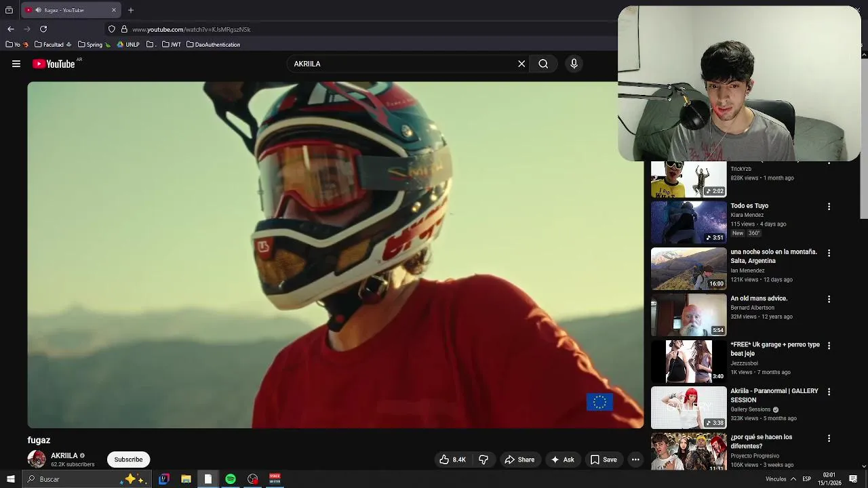Run search with the magnifier button
This screenshot has height=488, width=868.
pos(543,64)
